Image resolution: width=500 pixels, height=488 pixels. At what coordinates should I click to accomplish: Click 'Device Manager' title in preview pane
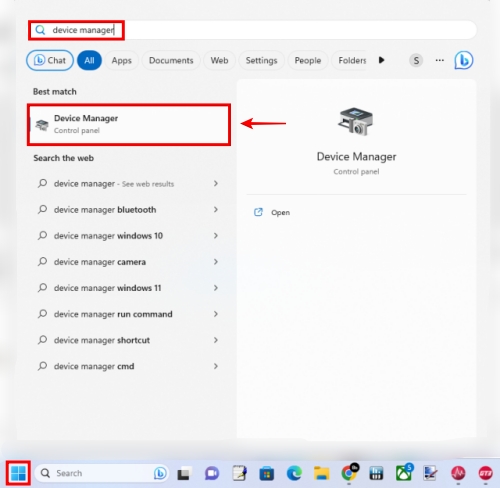pos(356,156)
